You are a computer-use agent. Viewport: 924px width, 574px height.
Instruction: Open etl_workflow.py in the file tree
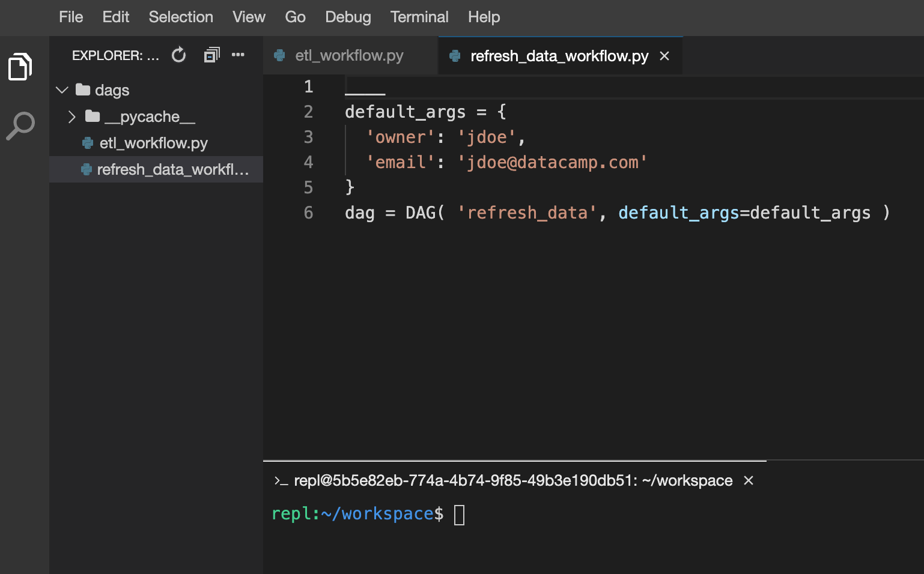point(153,143)
